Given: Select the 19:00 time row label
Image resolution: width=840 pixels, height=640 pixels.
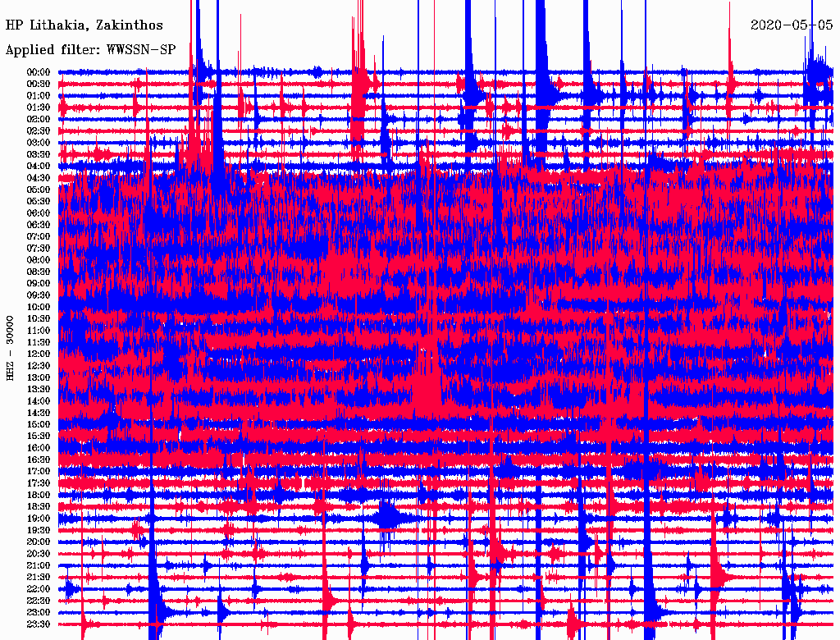Looking at the screenshot, I should tap(39, 519).
